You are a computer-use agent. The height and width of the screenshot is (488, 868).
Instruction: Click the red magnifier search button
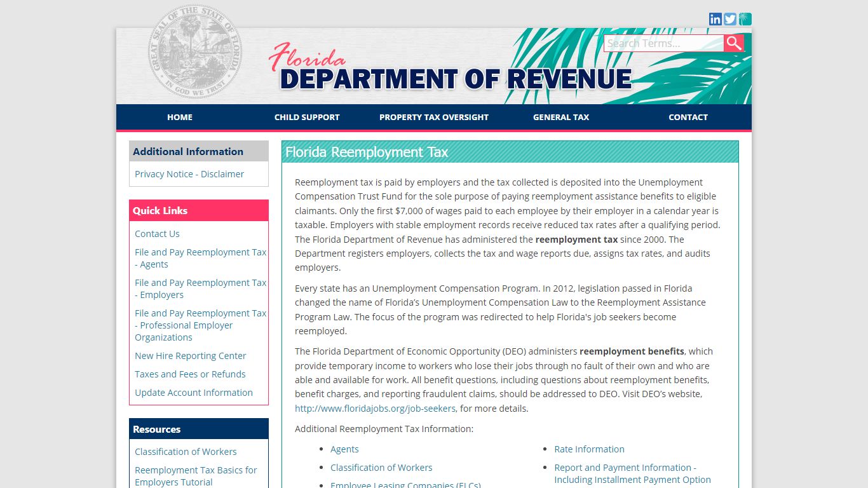(x=734, y=43)
